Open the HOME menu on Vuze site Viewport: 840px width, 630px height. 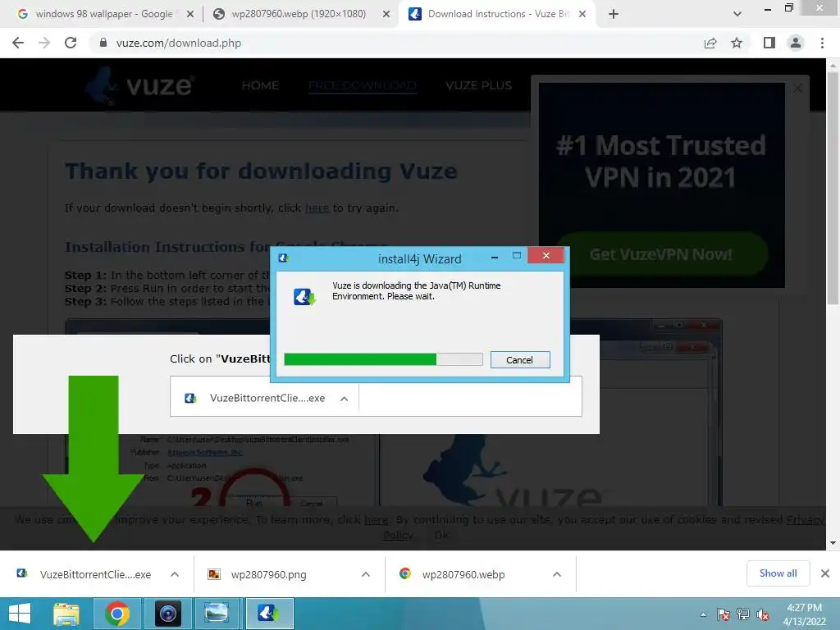point(260,85)
